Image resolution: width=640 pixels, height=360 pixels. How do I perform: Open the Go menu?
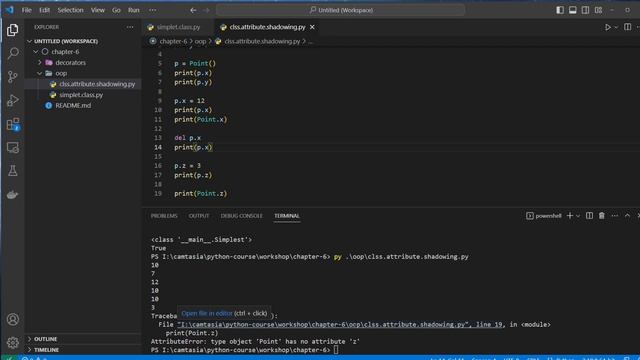point(116,10)
